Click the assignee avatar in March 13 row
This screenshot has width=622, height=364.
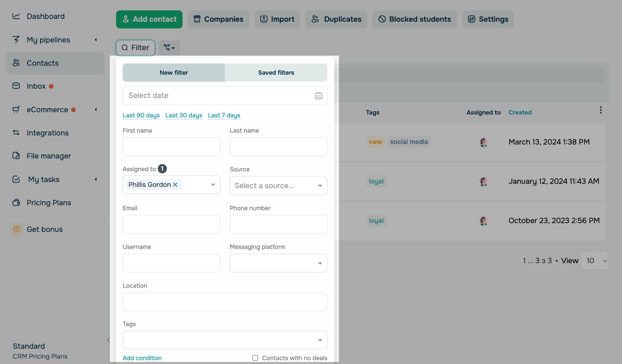483,142
